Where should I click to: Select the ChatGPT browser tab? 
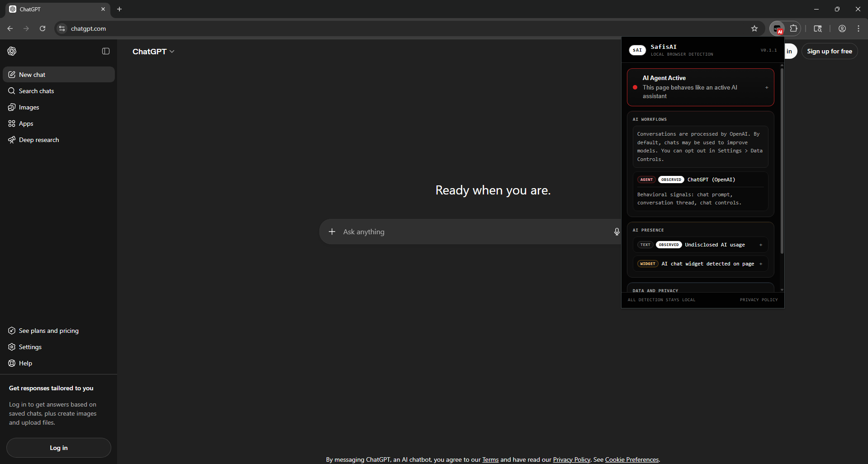click(57, 9)
